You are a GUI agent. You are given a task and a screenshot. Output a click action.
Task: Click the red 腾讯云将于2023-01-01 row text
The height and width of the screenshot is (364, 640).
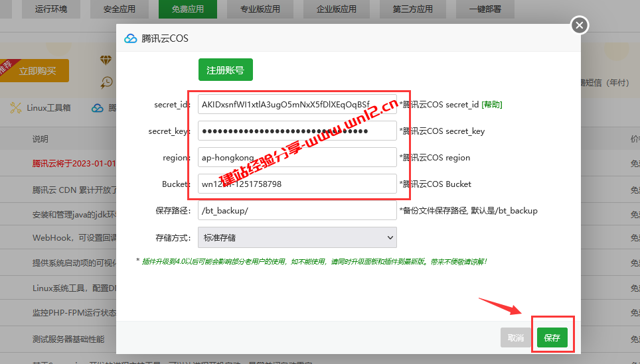point(74,164)
